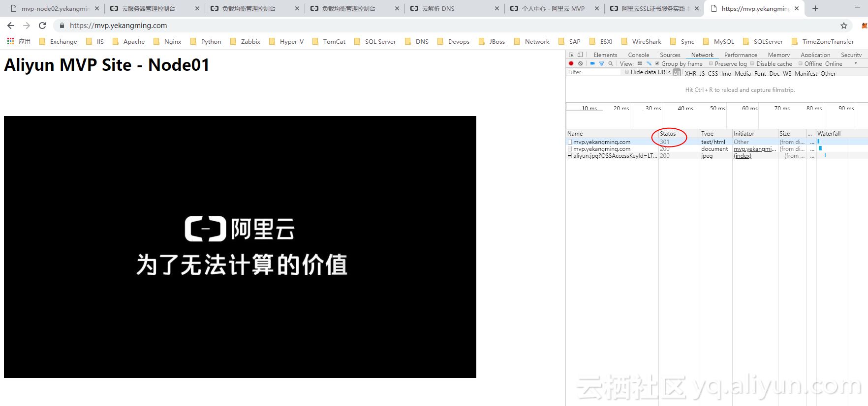Open the WireShark bookmark folder
This screenshot has width=868, height=406.
(641, 41)
